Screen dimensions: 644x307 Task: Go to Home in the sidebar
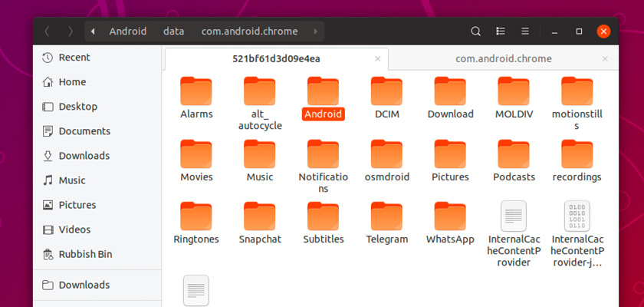tap(97, 82)
